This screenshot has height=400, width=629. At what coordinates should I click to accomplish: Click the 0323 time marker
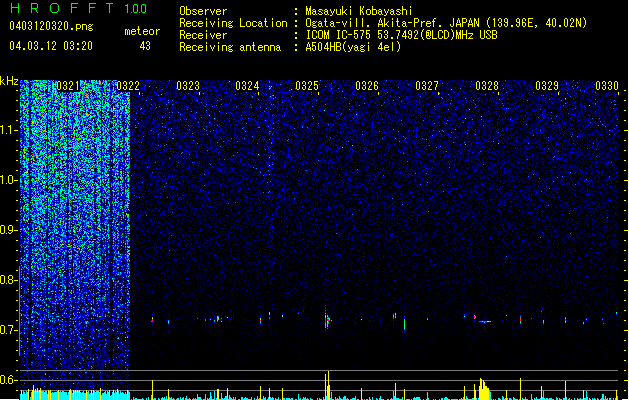click(188, 86)
